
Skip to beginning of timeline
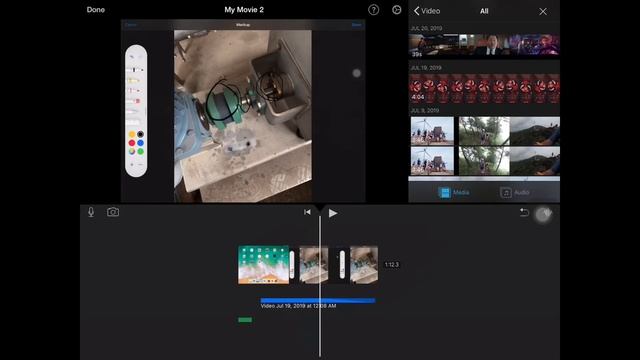pyautogui.click(x=307, y=212)
